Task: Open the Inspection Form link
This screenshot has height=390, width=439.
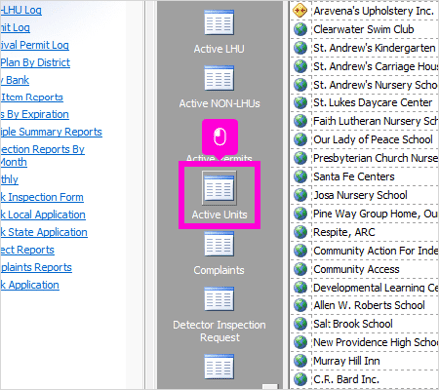Action: coord(42,197)
